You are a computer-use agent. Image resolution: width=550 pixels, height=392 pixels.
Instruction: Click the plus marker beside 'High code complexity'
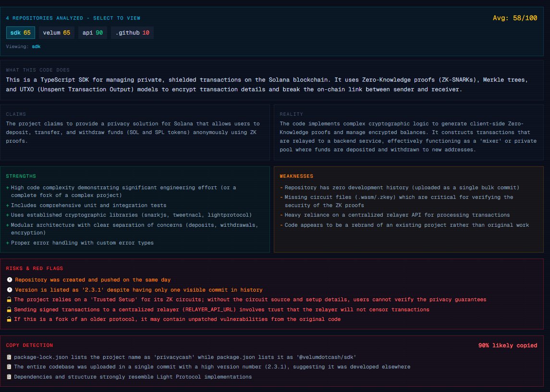coord(7,188)
